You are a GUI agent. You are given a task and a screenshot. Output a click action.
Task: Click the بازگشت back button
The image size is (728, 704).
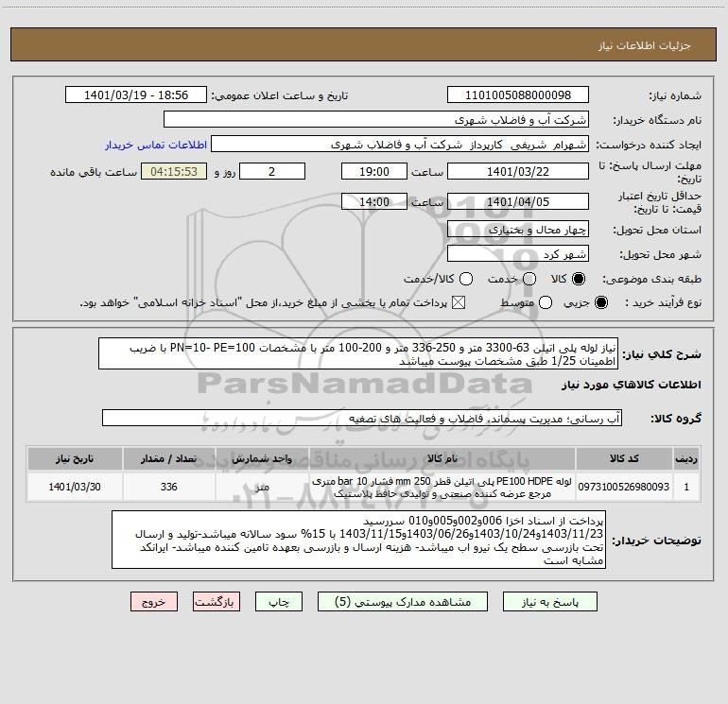tap(217, 602)
